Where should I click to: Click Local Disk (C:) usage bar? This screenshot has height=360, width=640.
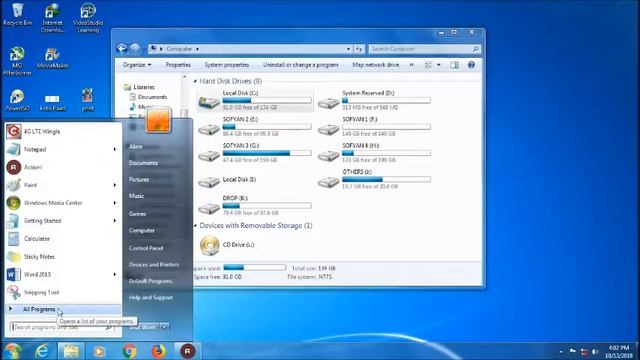click(x=267, y=100)
